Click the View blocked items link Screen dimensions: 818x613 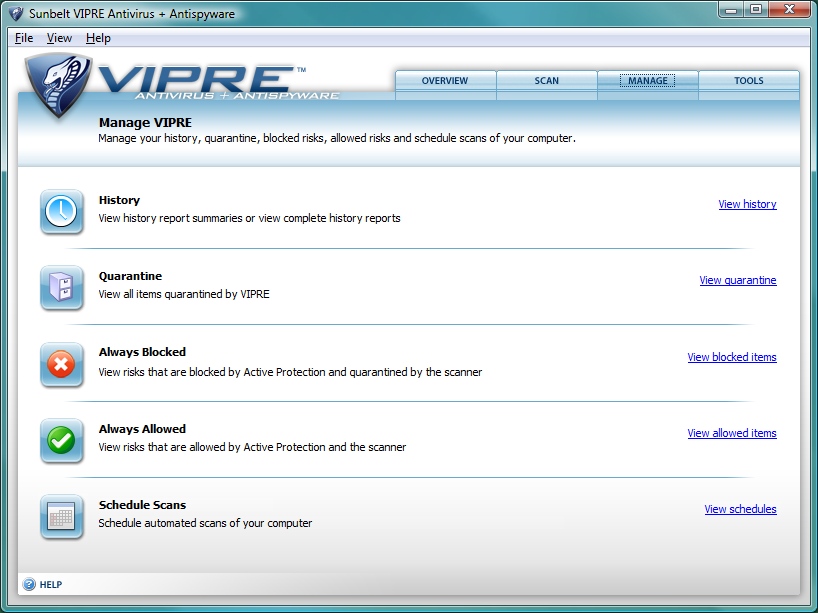coord(731,357)
